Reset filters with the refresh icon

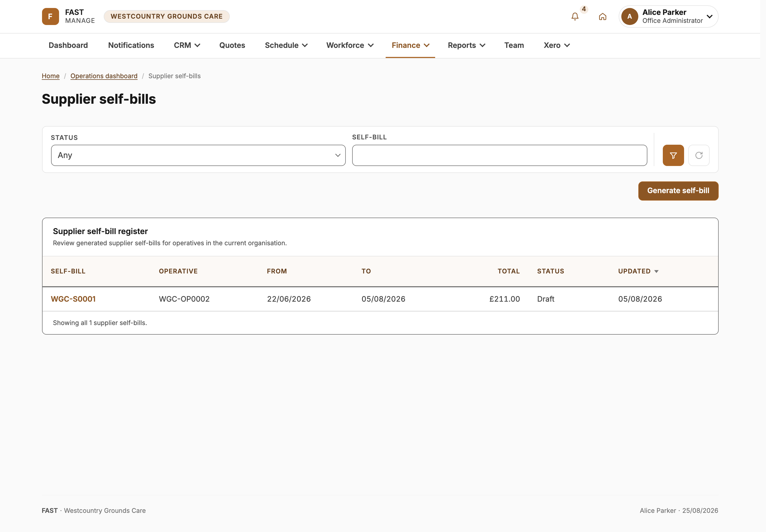click(x=699, y=155)
